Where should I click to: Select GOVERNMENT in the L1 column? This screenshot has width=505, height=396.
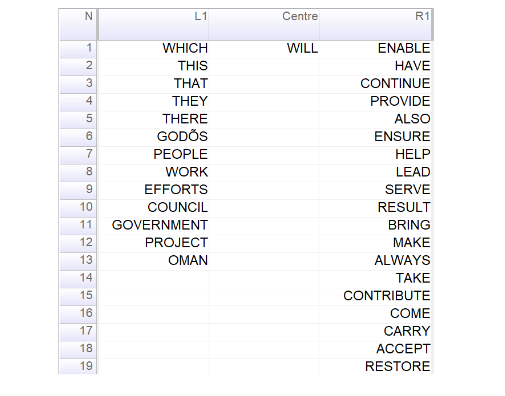click(160, 225)
